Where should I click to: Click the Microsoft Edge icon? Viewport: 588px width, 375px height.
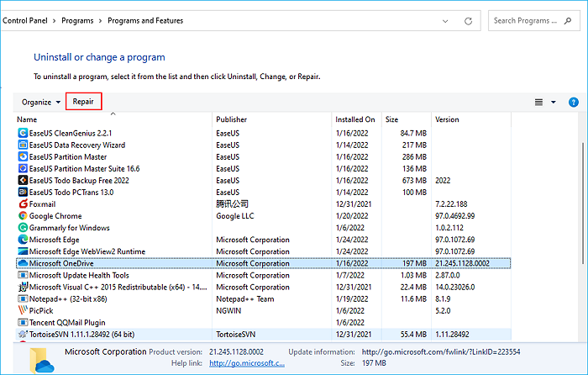tap(23, 240)
